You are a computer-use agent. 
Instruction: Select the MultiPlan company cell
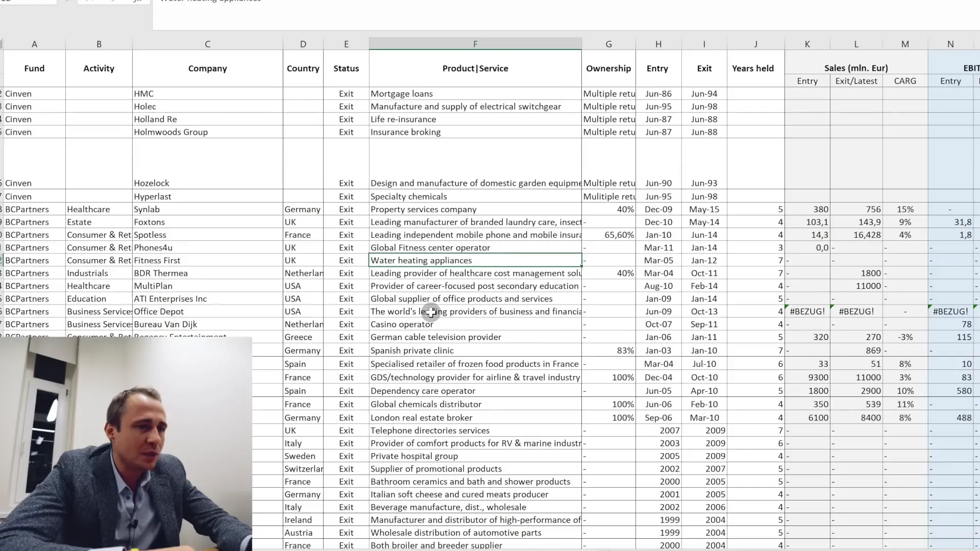(207, 286)
